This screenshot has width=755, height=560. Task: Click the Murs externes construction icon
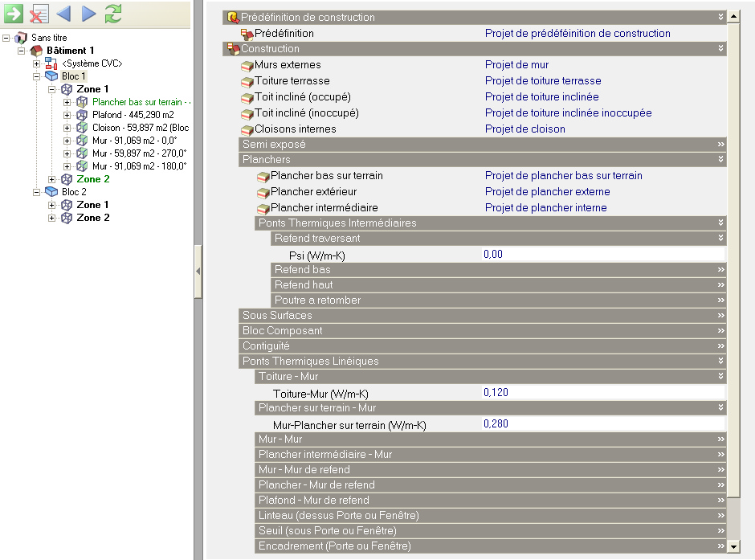[247, 65]
